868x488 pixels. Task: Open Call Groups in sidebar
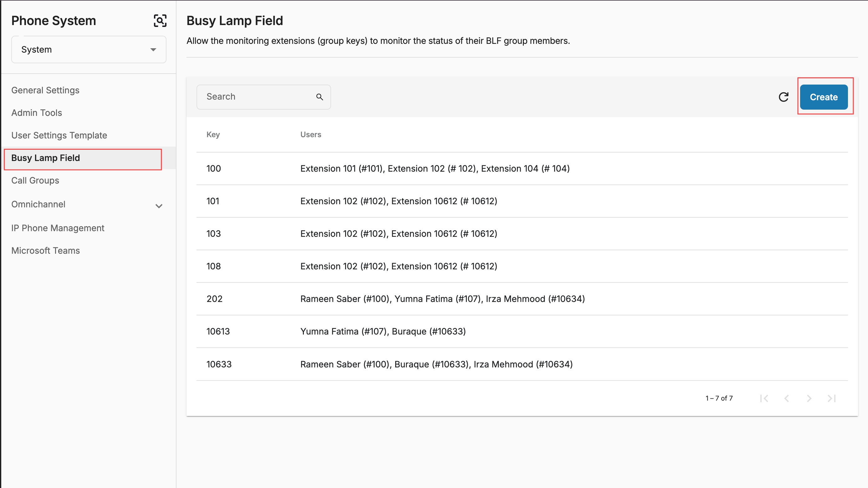[35, 180]
